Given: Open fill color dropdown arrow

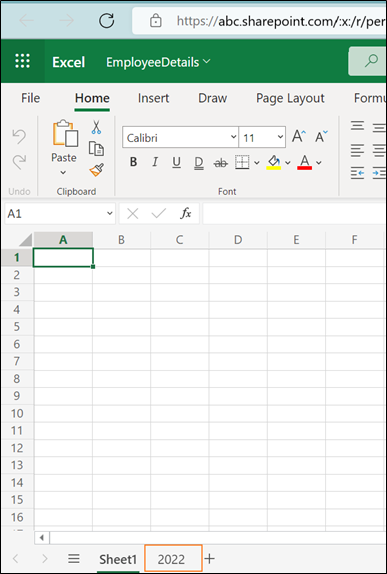Looking at the screenshot, I should pyautogui.click(x=288, y=163).
